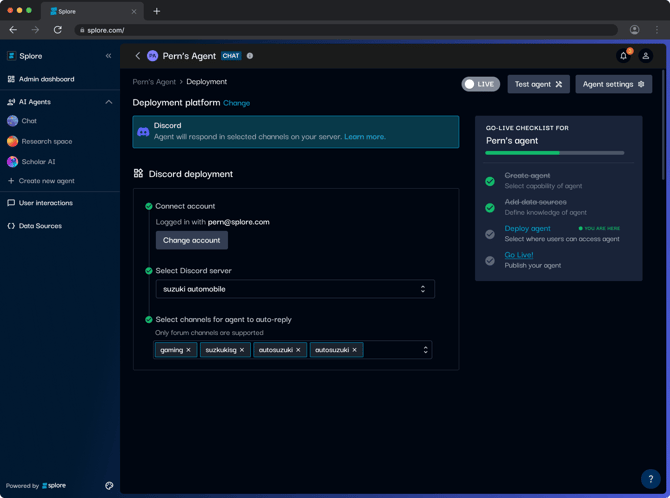Image resolution: width=670 pixels, height=498 pixels.
Task: Click Deploy agent checklist link
Action: [x=527, y=228]
